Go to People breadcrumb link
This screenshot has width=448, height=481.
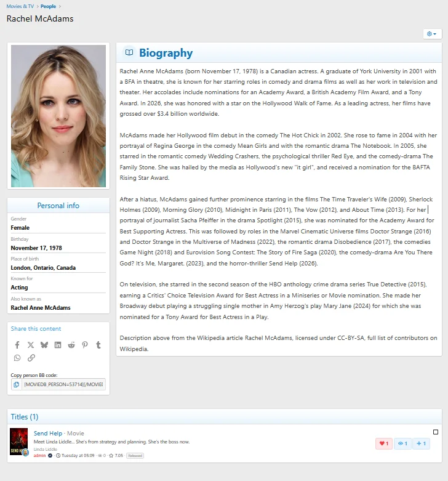48,6
